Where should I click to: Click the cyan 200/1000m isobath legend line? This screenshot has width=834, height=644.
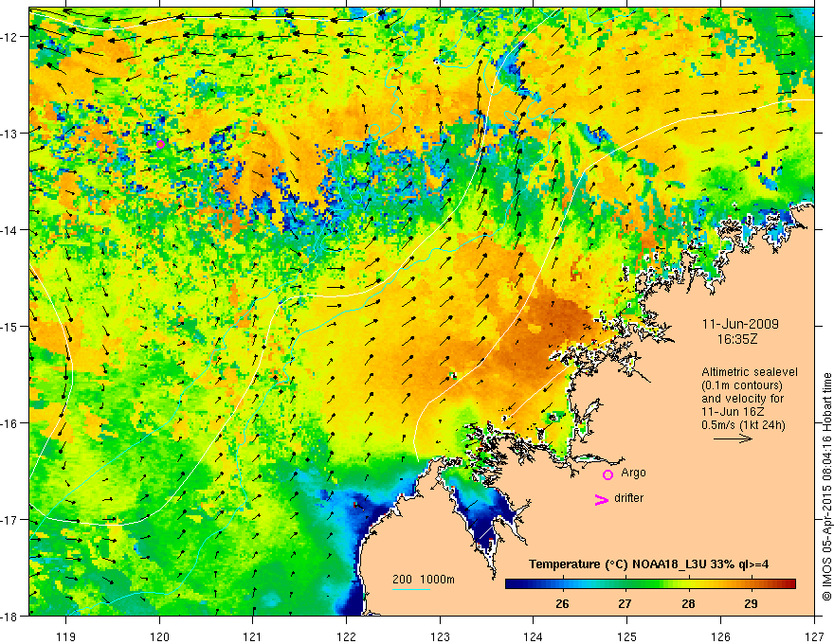coord(411,589)
